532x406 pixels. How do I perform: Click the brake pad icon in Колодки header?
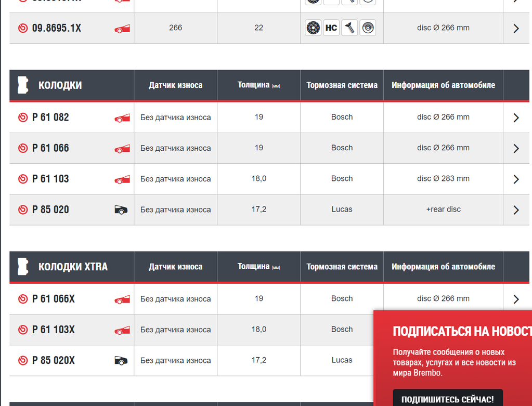click(x=23, y=85)
